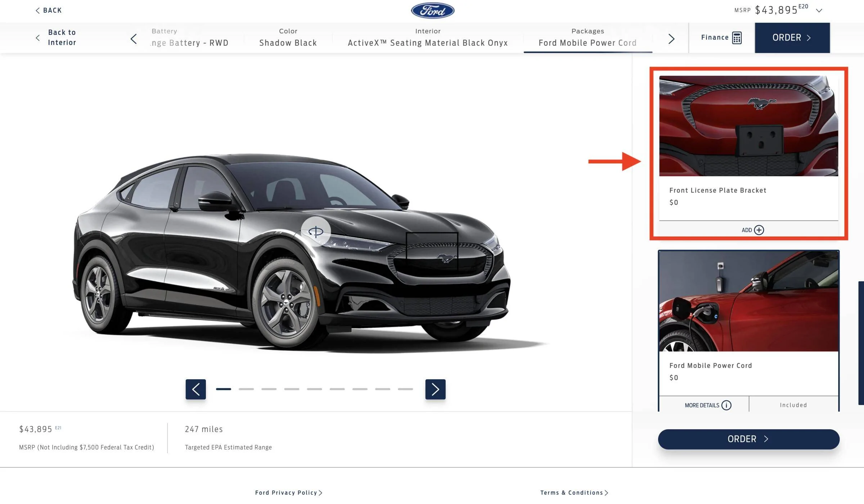Viewport: 864px width, 504px height.
Task: Open the Color Shadow Black tab
Action: (288, 37)
